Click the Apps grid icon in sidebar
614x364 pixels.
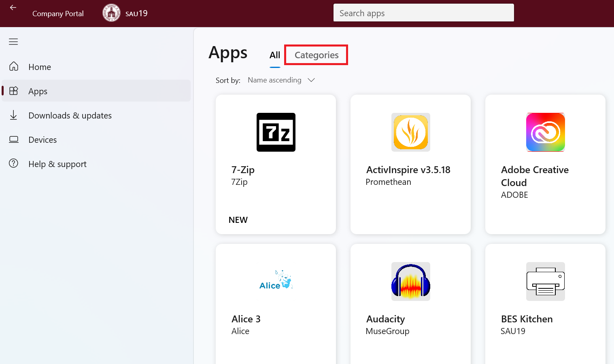(14, 91)
